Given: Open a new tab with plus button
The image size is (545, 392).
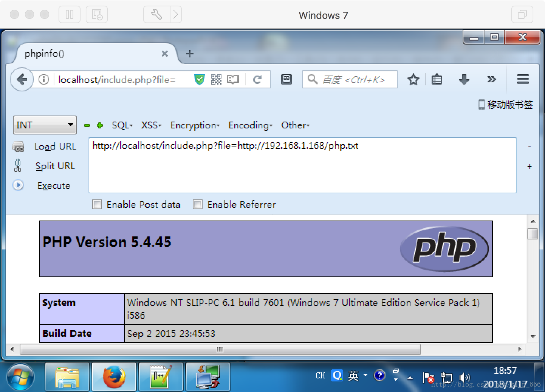Looking at the screenshot, I should click(x=190, y=54).
